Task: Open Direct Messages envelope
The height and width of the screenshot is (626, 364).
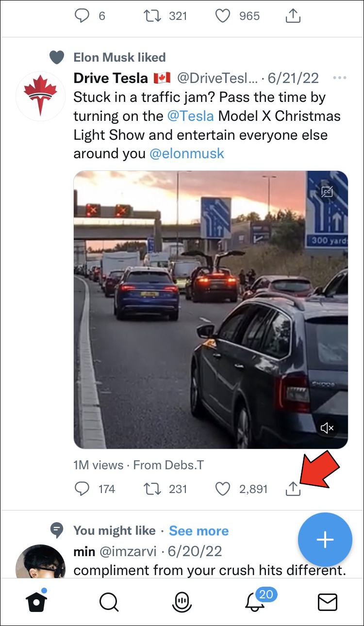Action: click(328, 602)
